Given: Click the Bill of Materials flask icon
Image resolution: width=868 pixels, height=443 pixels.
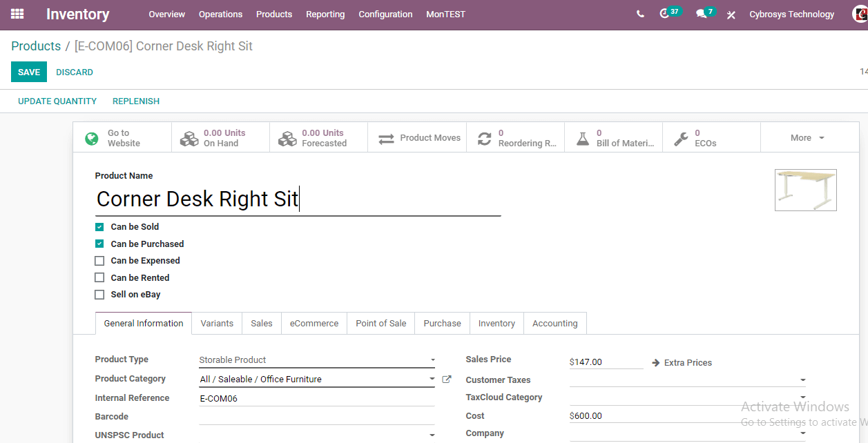Looking at the screenshot, I should [583, 139].
